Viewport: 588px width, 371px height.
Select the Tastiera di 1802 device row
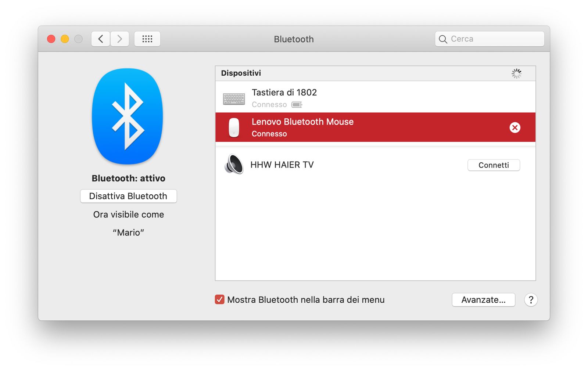pos(375,97)
